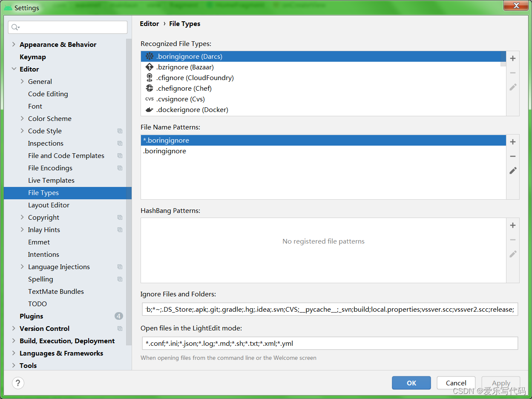Expand the Tools section arrow
Viewport: 532px width, 399px height.
click(14, 365)
